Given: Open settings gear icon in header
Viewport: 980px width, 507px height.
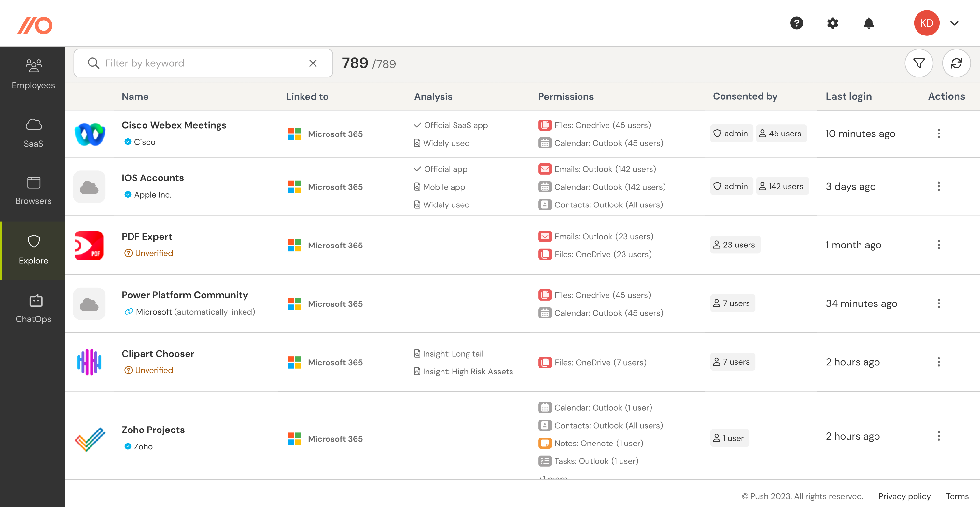Looking at the screenshot, I should pos(833,23).
